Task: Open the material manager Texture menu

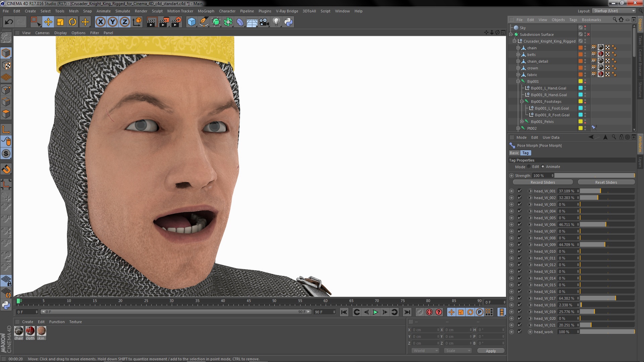Action: click(75, 322)
